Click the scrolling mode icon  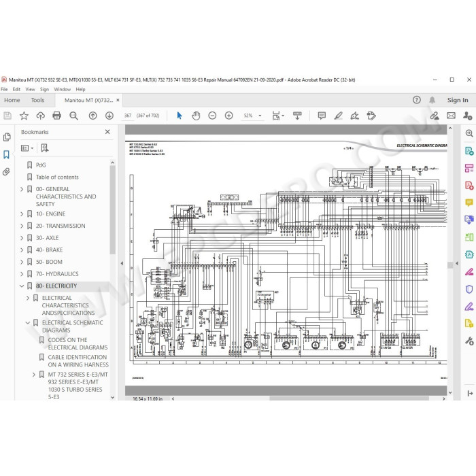point(297,116)
